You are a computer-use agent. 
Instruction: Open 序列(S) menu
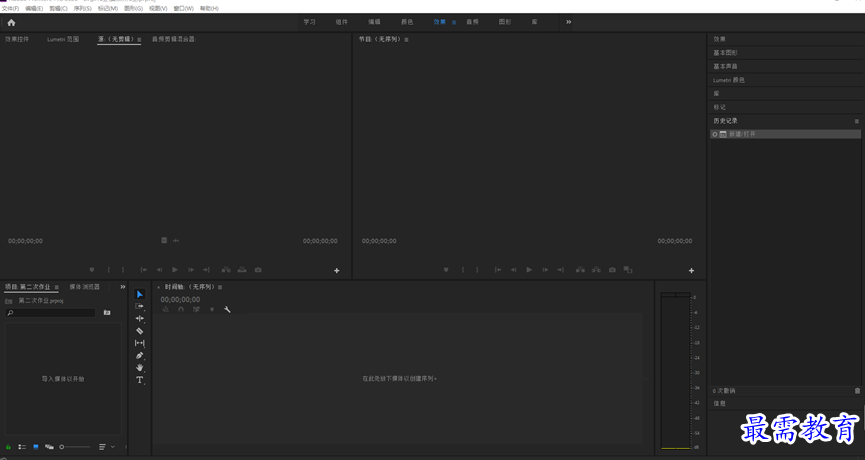[83, 9]
